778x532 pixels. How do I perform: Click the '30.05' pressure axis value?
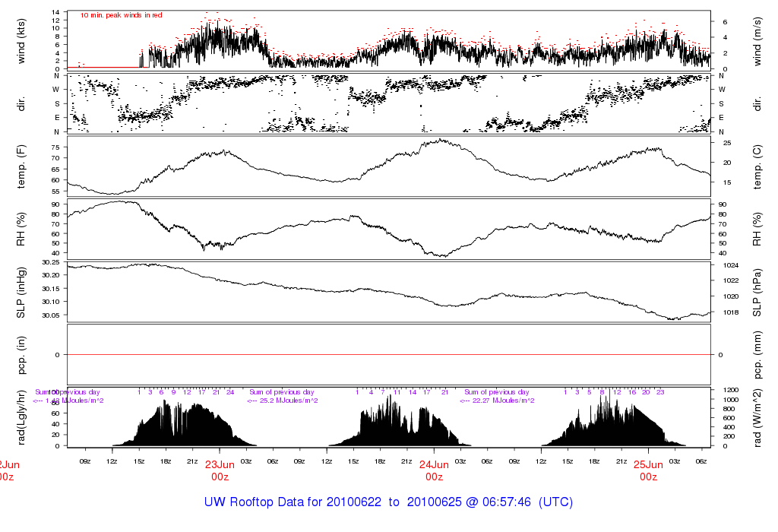click(x=51, y=315)
